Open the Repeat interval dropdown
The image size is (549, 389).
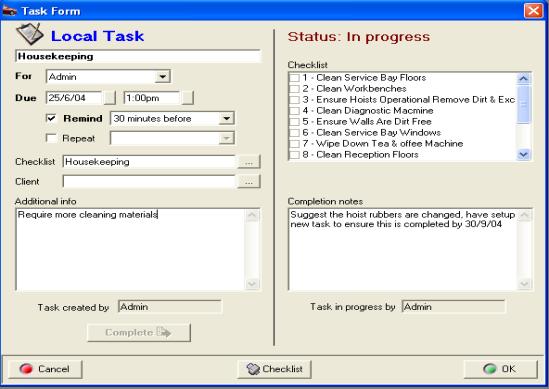227,138
